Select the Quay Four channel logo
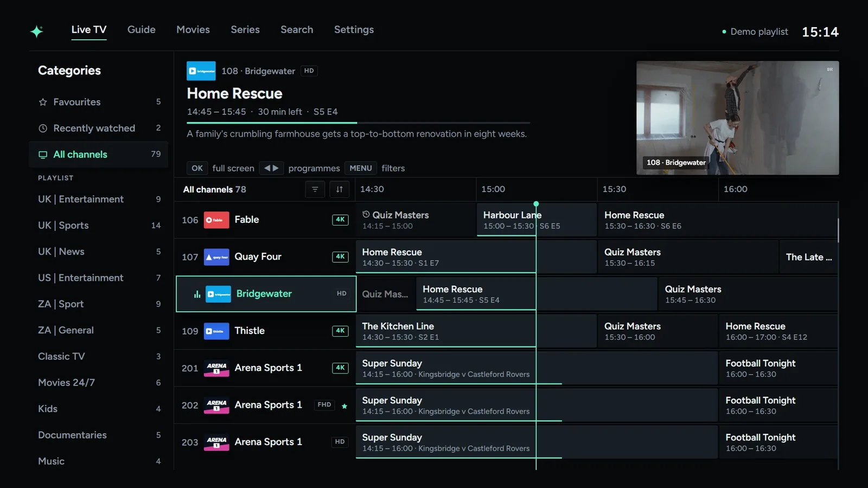Screen dimensions: 868x488 point(216,257)
